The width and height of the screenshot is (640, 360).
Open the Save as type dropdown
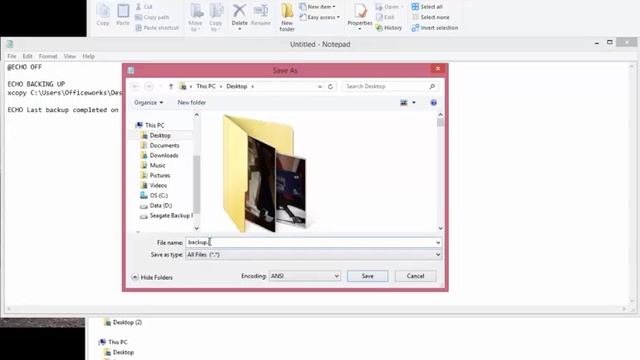tap(313, 254)
